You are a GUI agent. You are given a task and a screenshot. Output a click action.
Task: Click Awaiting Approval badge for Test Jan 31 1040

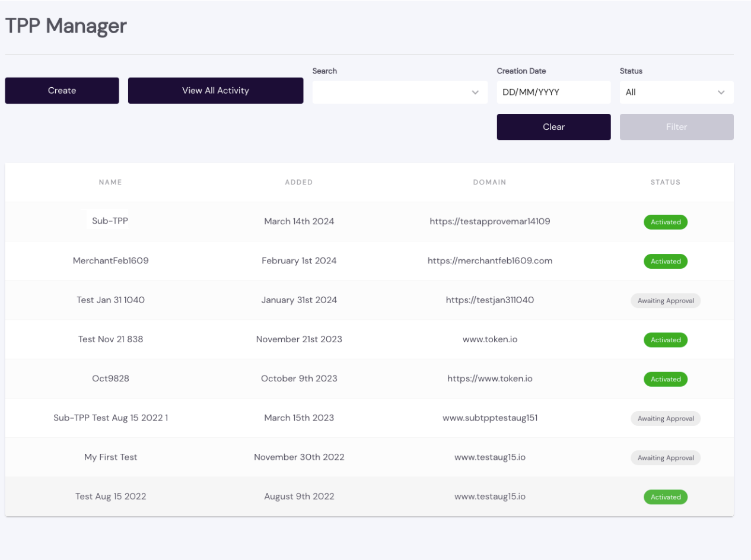pyautogui.click(x=665, y=301)
